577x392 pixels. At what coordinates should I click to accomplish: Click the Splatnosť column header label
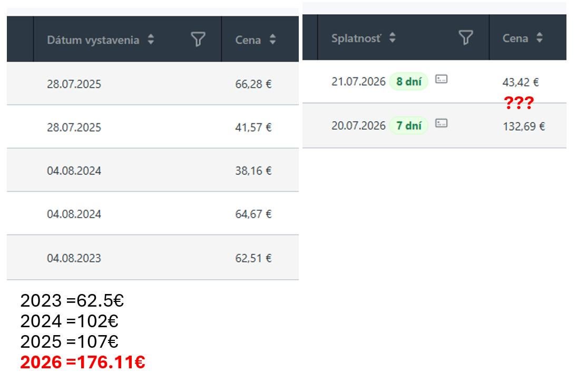coord(356,38)
